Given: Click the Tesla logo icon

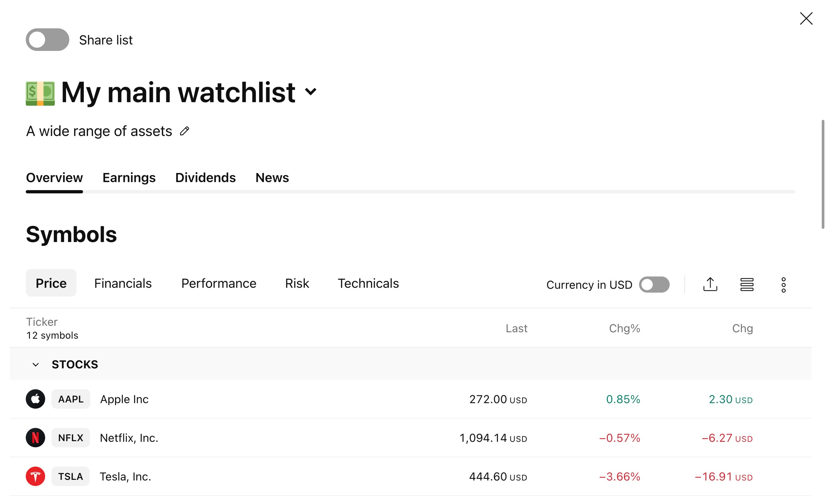Looking at the screenshot, I should point(35,476).
